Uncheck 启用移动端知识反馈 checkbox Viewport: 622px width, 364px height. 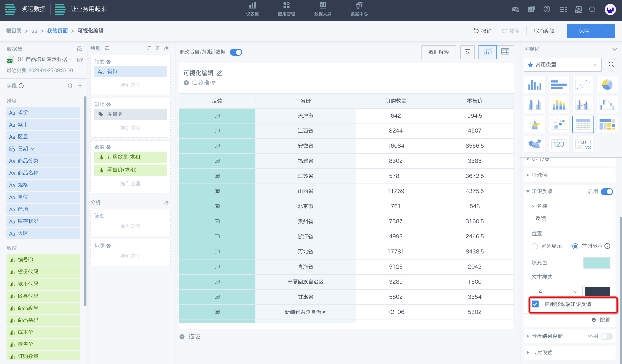tap(535, 304)
